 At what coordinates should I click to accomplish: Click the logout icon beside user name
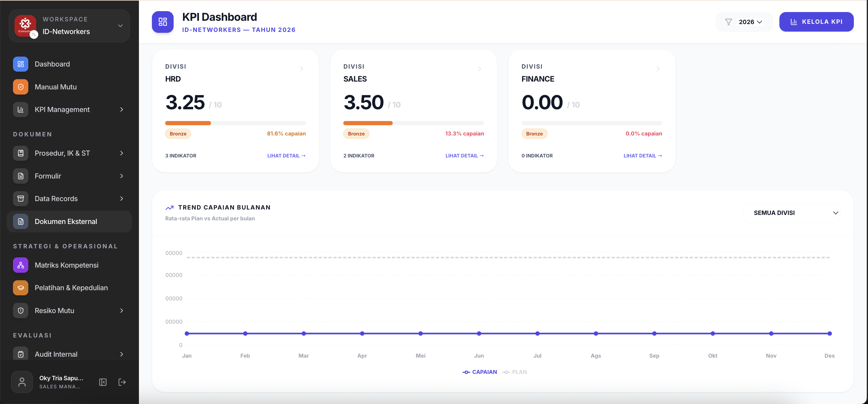pos(122,382)
